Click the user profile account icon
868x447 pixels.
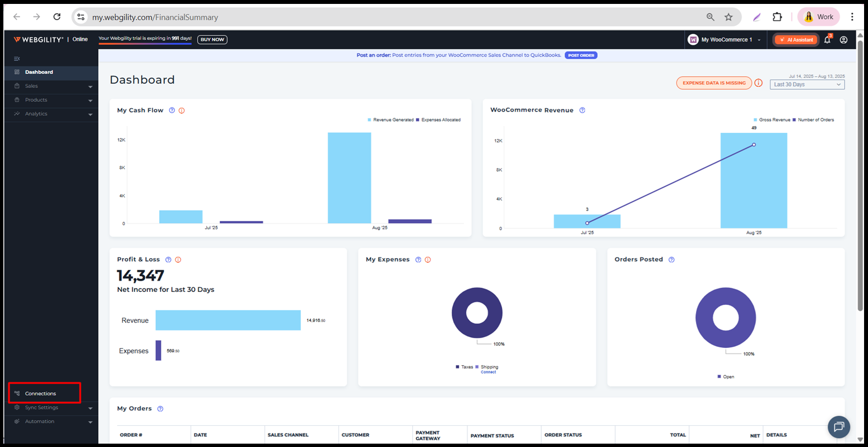click(843, 40)
